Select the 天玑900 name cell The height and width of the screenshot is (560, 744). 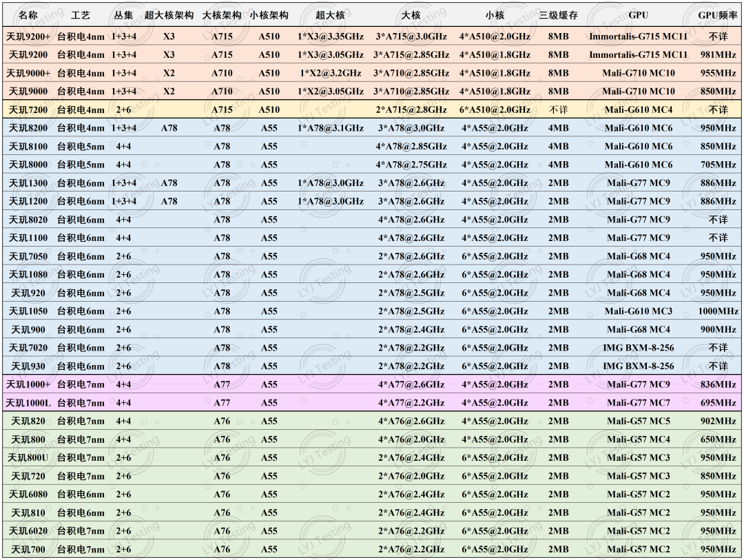click(x=28, y=329)
